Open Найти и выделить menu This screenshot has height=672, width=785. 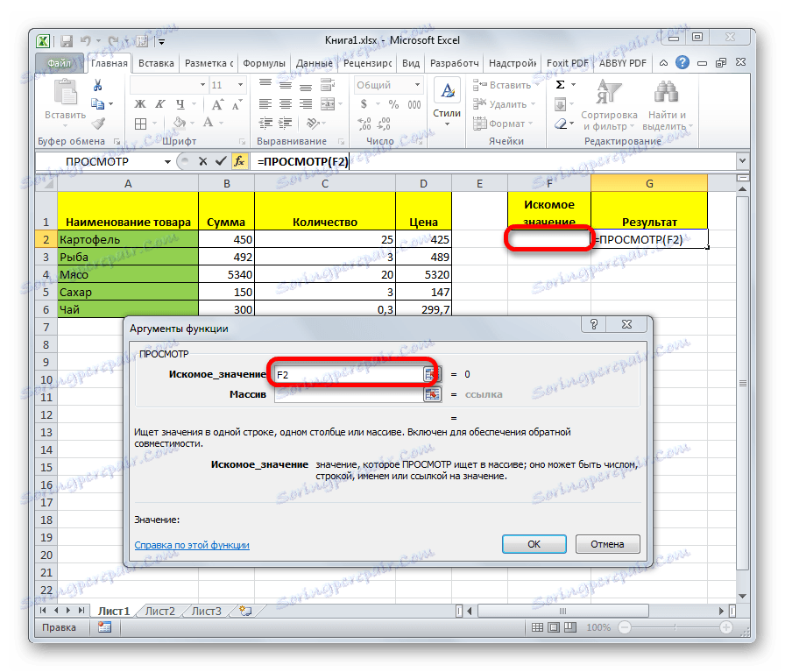(x=667, y=104)
